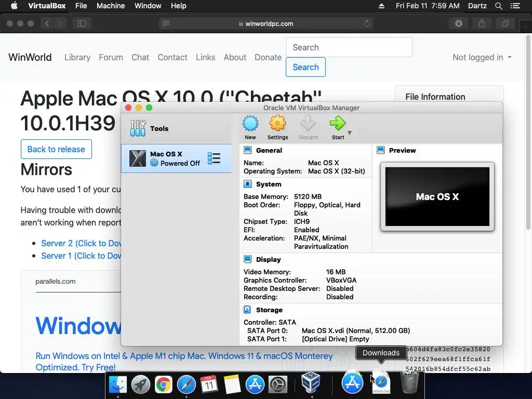Click the WinWorld site logo

tap(30, 57)
